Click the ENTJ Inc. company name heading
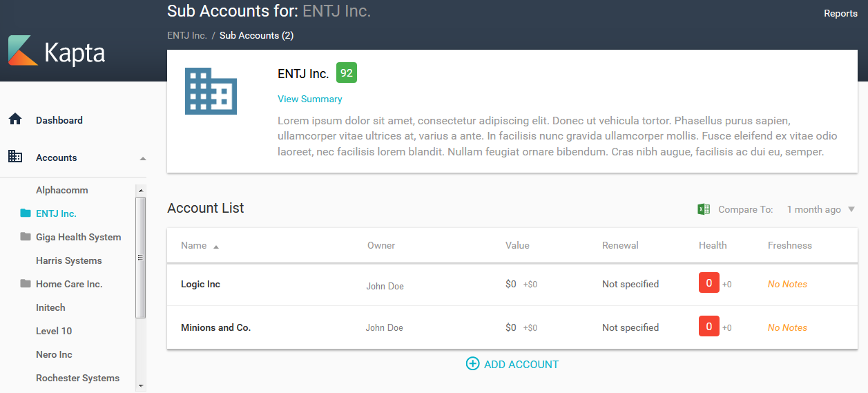Viewport: 868px width, 393px height. tap(303, 74)
